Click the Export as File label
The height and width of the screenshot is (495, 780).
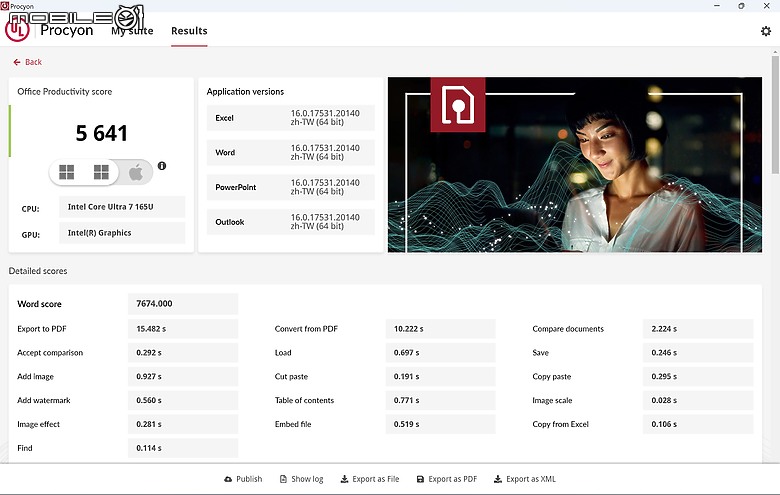(376, 479)
